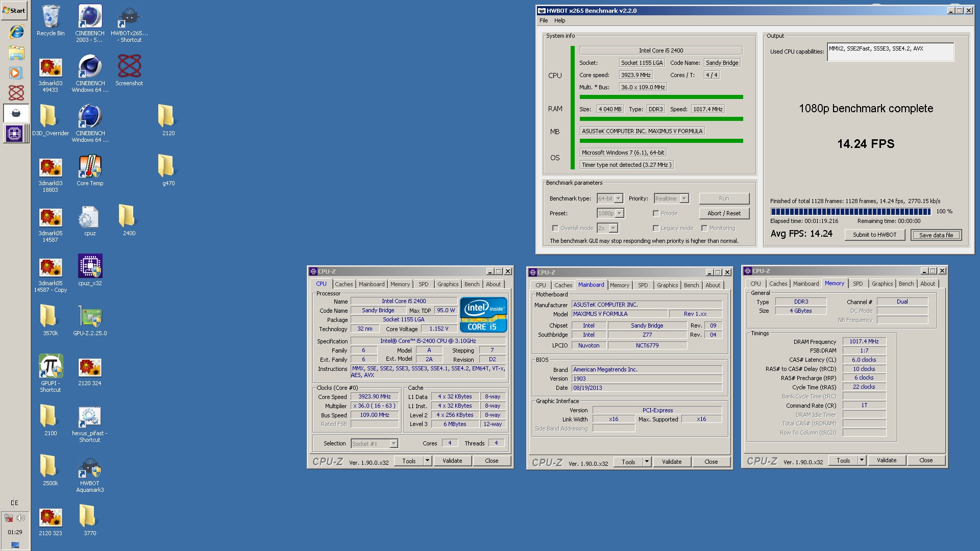Click Internet Explorer taskbar icon
The height and width of the screenshot is (551, 980).
point(16,32)
